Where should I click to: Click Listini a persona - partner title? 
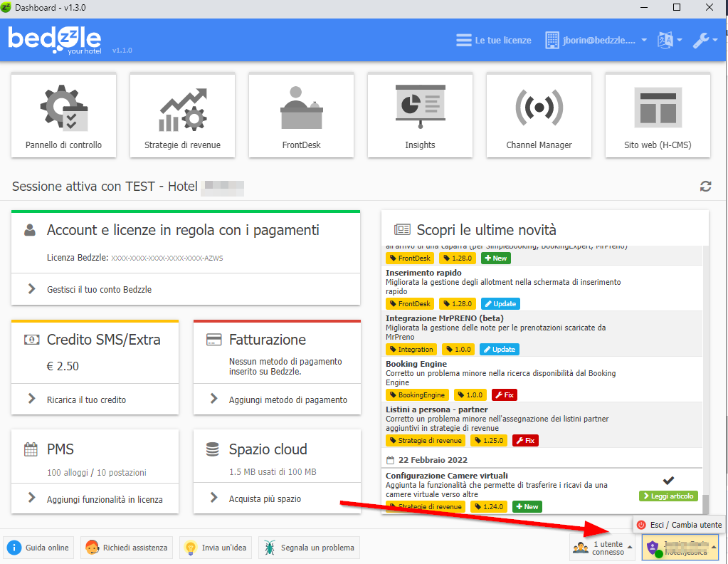coord(436,409)
